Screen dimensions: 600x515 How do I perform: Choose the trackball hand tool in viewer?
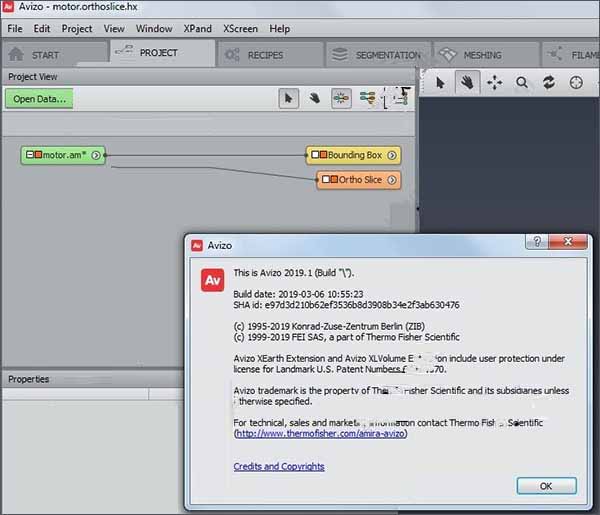pos(466,83)
